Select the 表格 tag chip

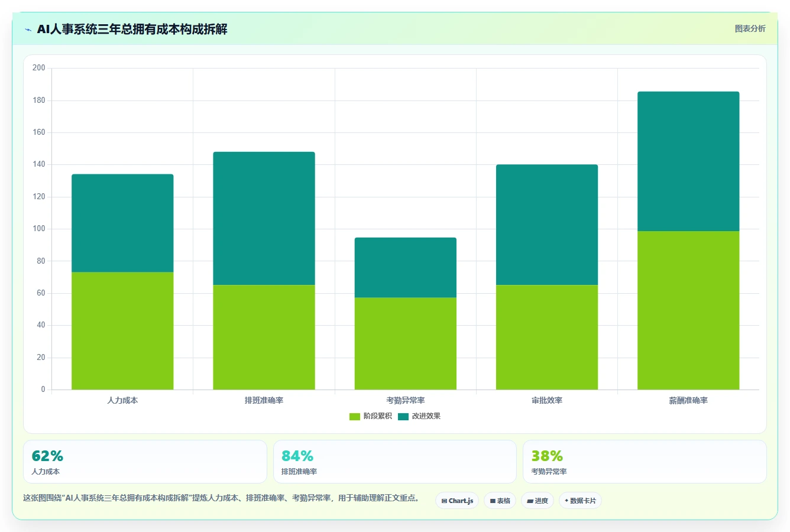point(500,501)
